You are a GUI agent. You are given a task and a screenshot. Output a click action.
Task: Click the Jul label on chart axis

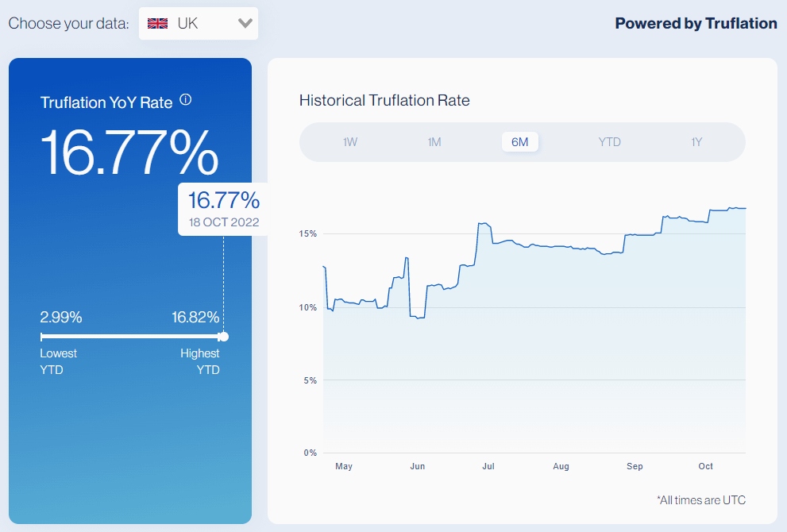pos(488,466)
